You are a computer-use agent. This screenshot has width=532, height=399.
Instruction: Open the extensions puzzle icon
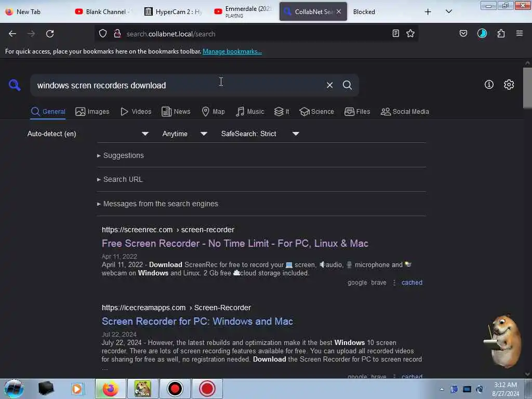pos(501,33)
